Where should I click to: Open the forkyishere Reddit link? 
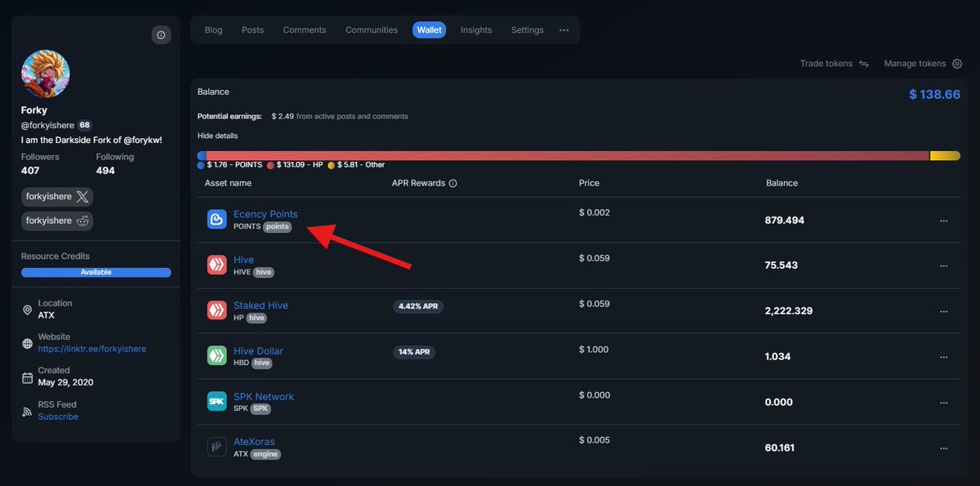[57, 221]
